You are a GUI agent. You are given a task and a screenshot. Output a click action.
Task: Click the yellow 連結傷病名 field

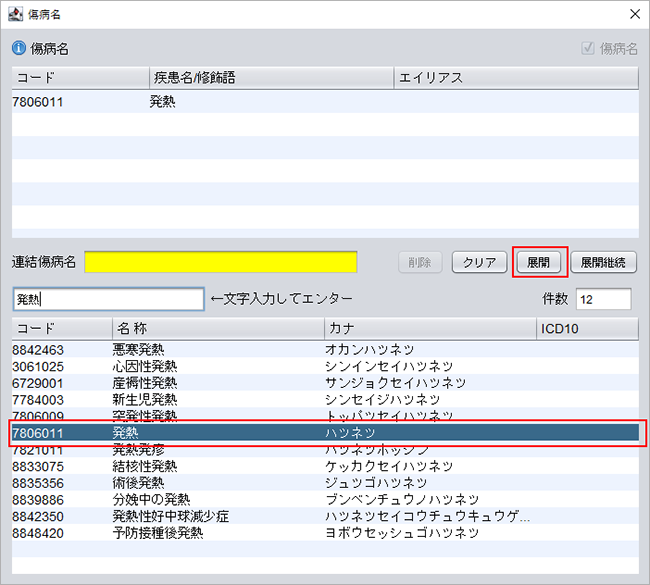pos(220,262)
